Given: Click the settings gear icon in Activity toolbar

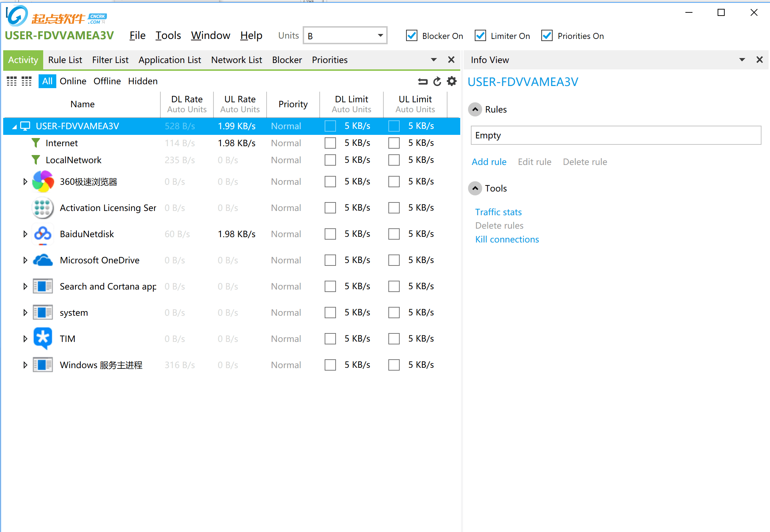Looking at the screenshot, I should pos(451,81).
